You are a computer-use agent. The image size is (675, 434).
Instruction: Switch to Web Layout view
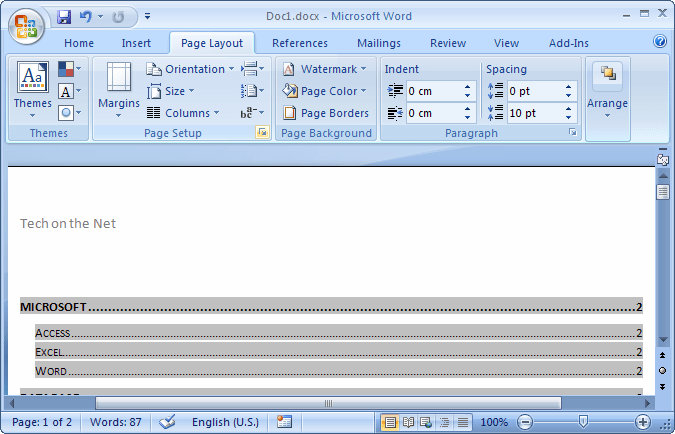coord(426,422)
